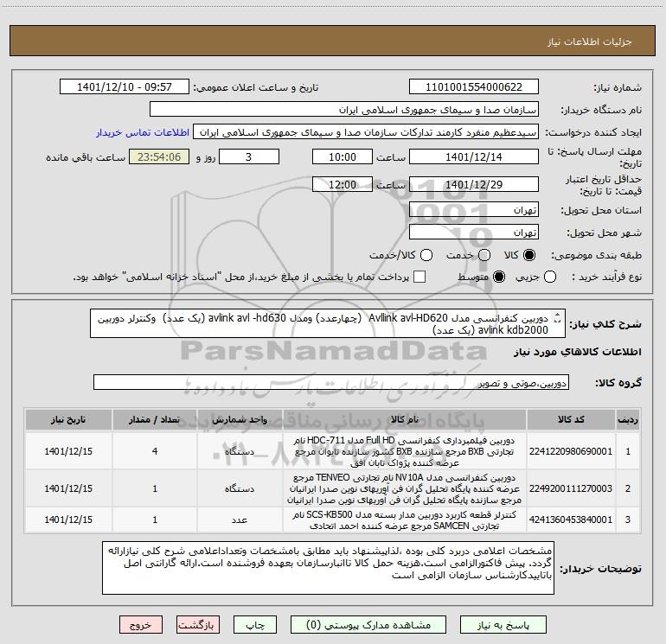The image size is (666, 644).
Task: Click the buyer organization name field
Action: coord(344,110)
